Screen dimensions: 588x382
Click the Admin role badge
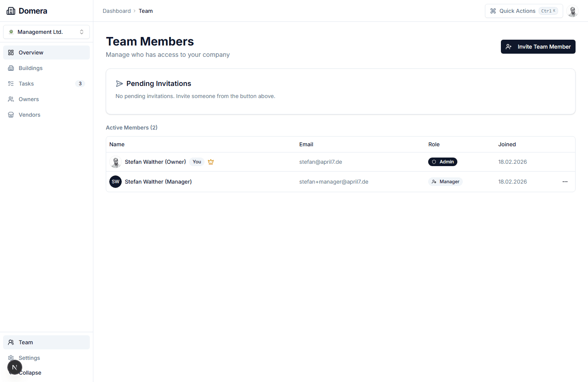(x=443, y=161)
